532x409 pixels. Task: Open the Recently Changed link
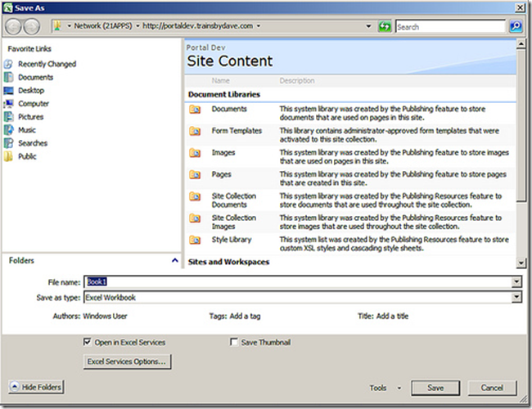tap(47, 64)
